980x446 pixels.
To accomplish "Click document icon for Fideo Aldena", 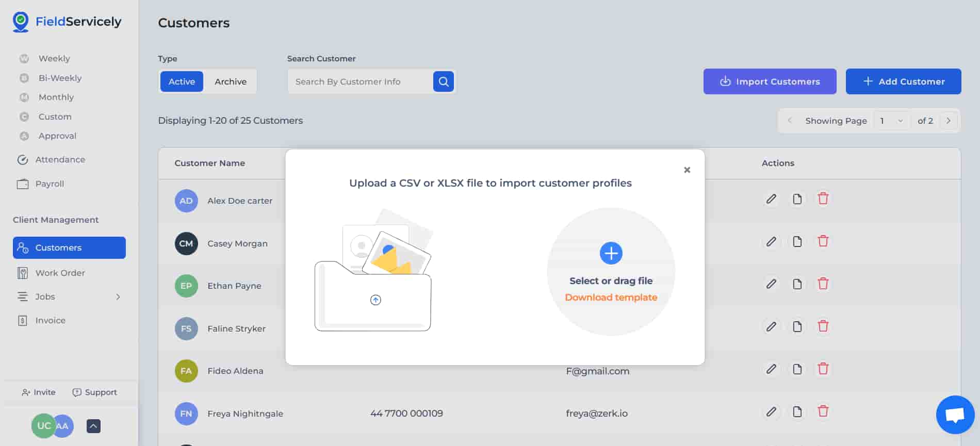I will coord(797,369).
